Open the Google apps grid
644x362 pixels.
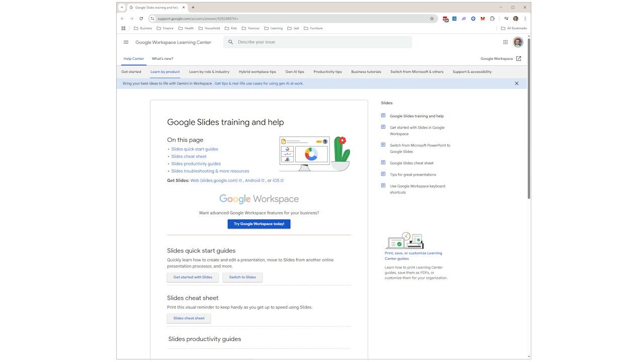pos(505,42)
